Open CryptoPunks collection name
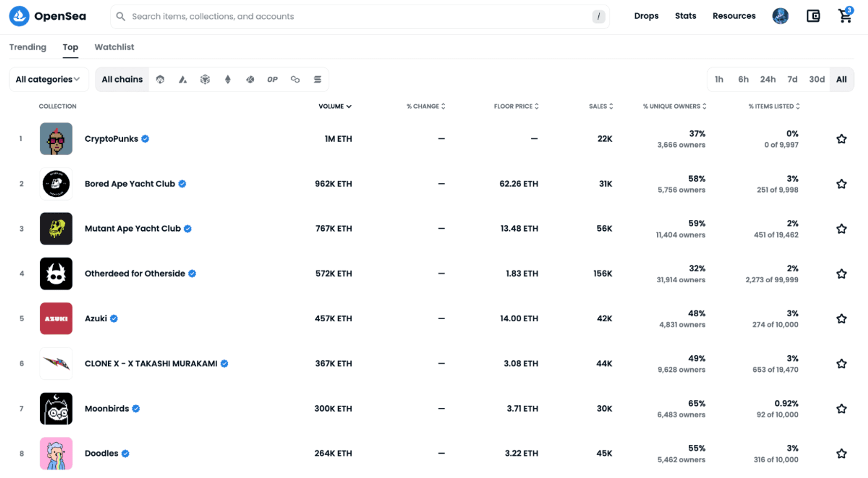Image resolution: width=868 pixels, height=478 pixels. click(x=111, y=139)
